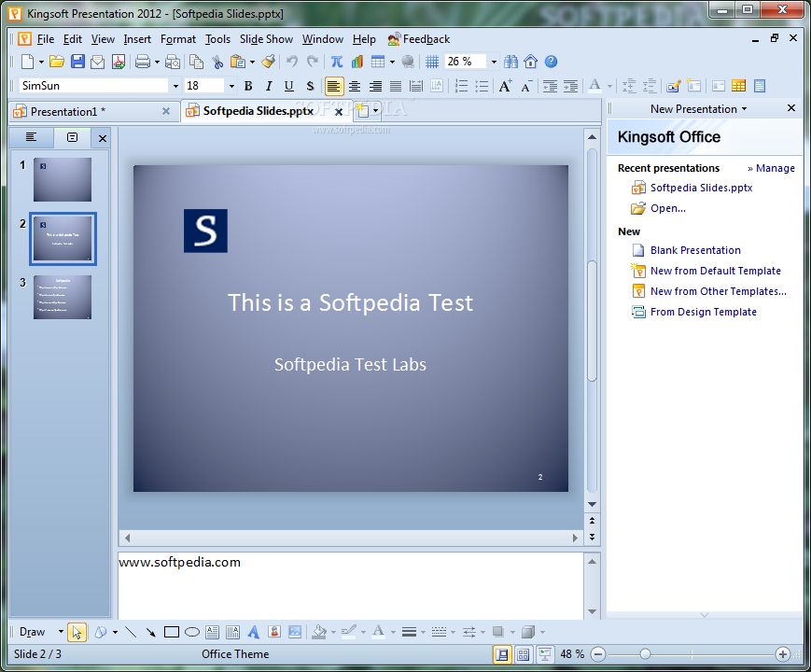The image size is (811, 672).
Task: Click New from Default Template
Action: [715, 271]
